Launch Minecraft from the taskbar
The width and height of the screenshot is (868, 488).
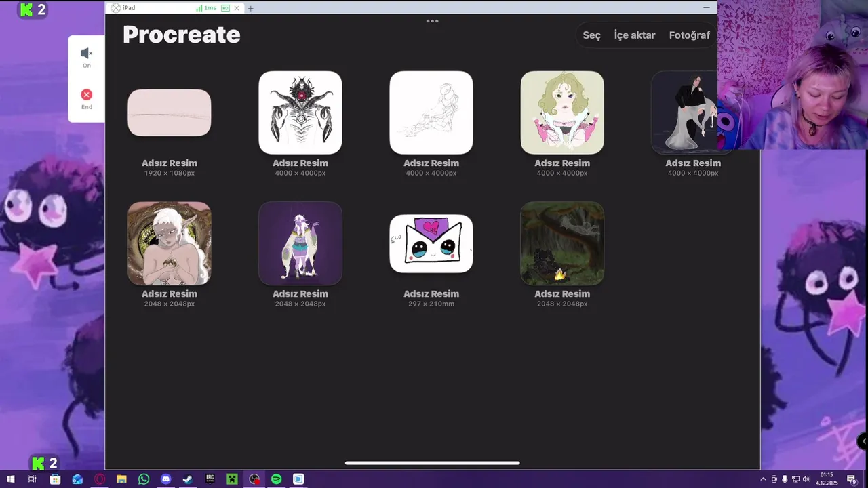pos(232,479)
